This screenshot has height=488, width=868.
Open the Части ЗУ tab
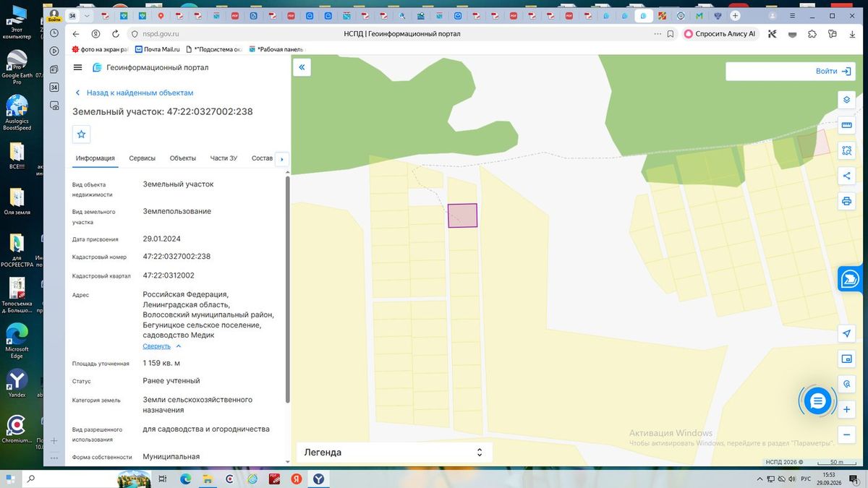point(224,158)
